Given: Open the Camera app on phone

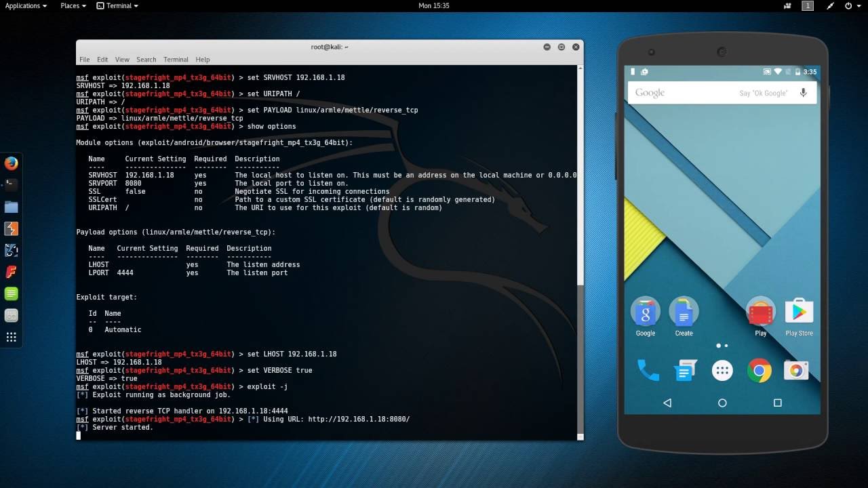Looking at the screenshot, I should (797, 371).
